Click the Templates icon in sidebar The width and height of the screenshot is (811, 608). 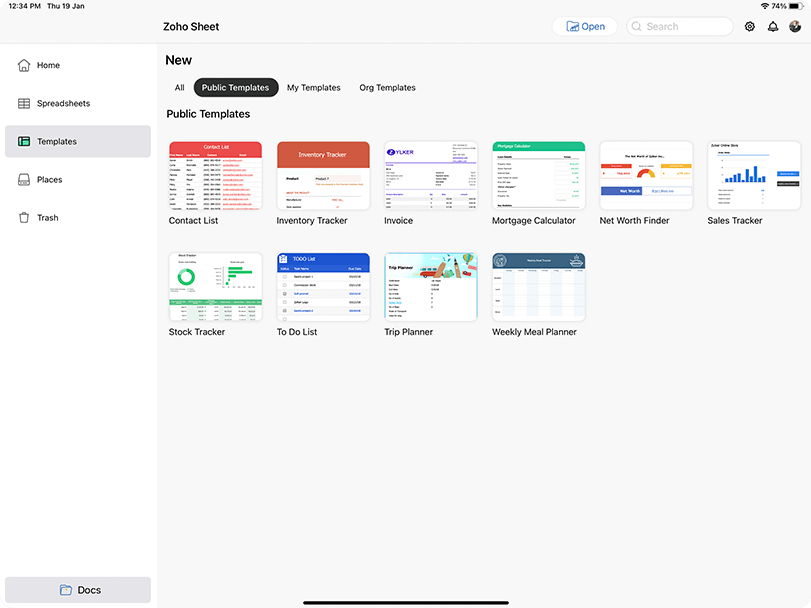[24, 141]
